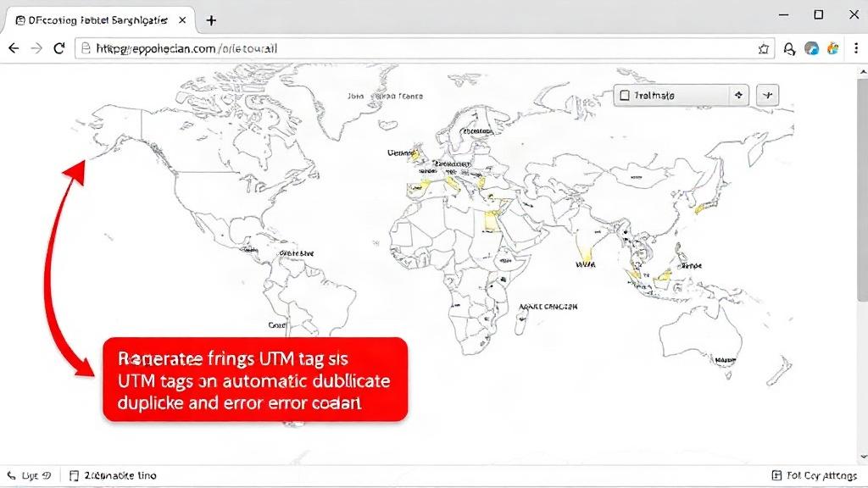This screenshot has width=868, height=488.
Task: Click the square button right of the map dropdown
Action: click(x=767, y=95)
